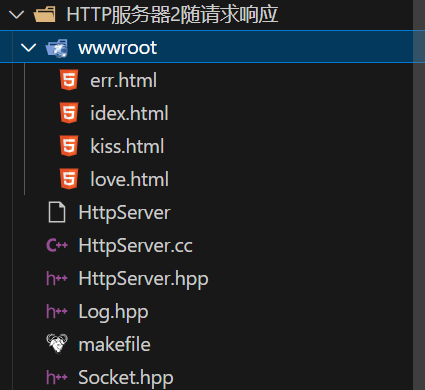Select the HTTP服务器2随请求响应 folder name
Viewport: 425px width, 390px height.
click(172, 15)
